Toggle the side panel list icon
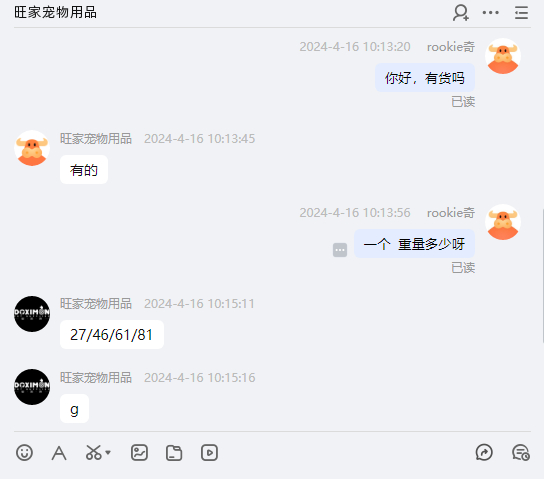This screenshot has height=479, width=544. coord(521,13)
